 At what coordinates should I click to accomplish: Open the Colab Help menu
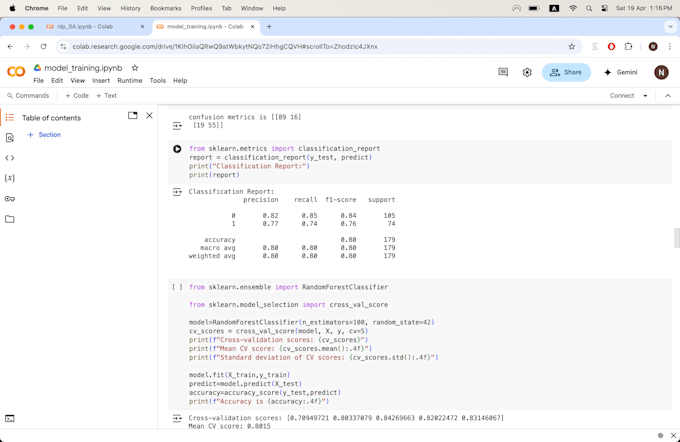coord(180,80)
